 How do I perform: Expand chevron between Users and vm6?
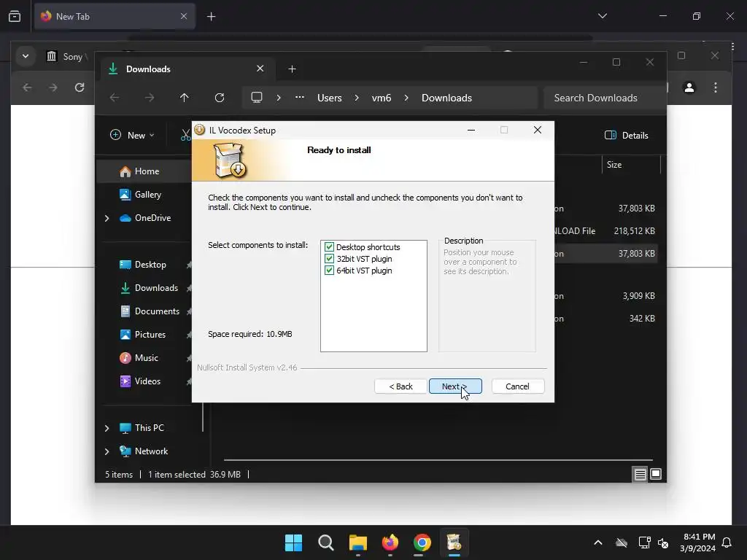[x=357, y=98]
